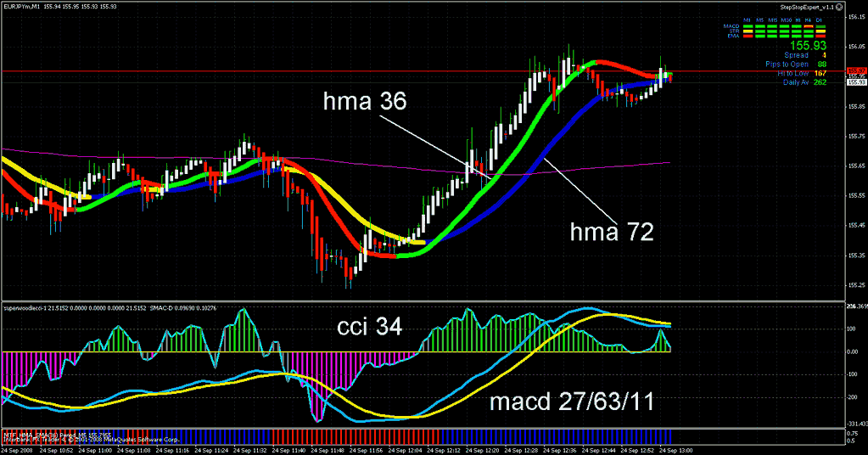Click the 156.15 price axis label

(x=857, y=17)
